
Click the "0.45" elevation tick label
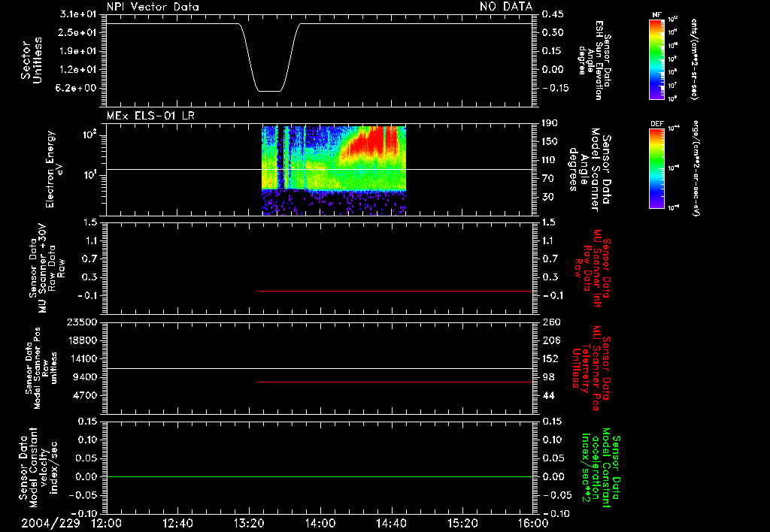click(x=553, y=14)
